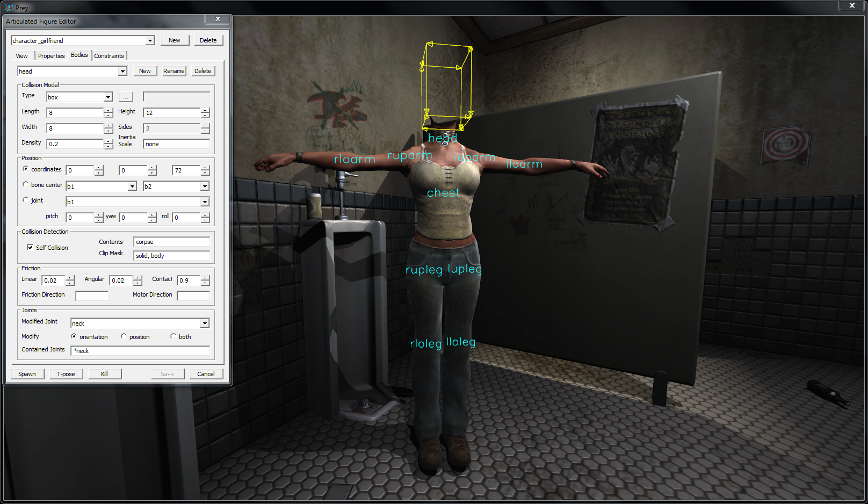Click the Width stepper arrows
This screenshot has height=504, width=868.
coord(108,128)
